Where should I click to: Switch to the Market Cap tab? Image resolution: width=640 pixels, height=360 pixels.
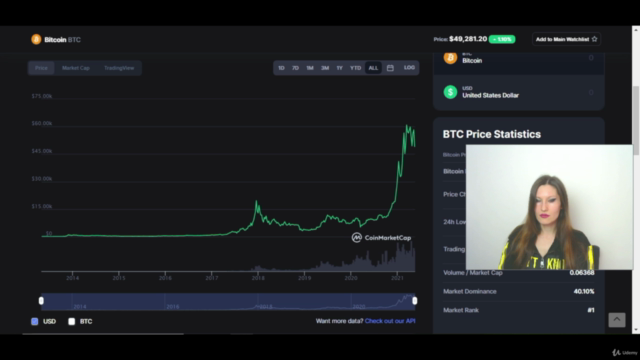(x=76, y=68)
